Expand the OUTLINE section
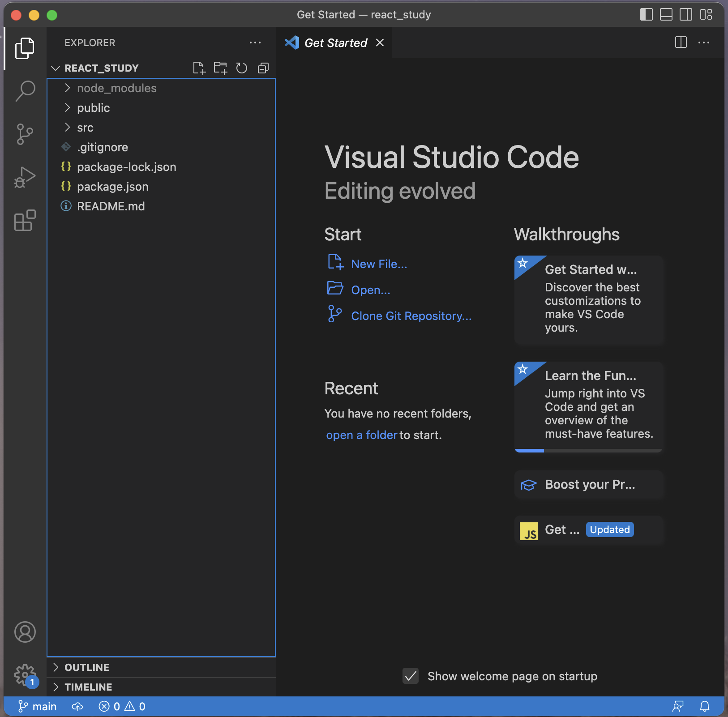728x717 pixels. pos(161,667)
